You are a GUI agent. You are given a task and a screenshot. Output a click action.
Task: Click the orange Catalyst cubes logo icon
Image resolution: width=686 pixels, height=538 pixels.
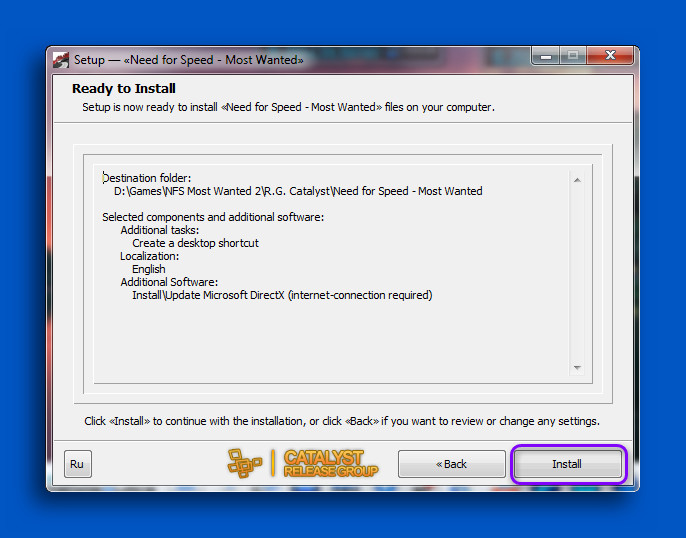tap(244, 463)
